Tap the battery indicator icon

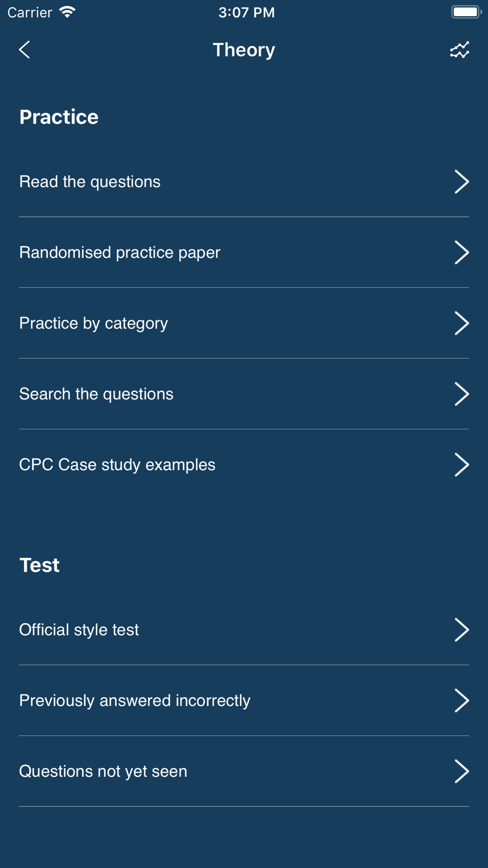point(467,12)
